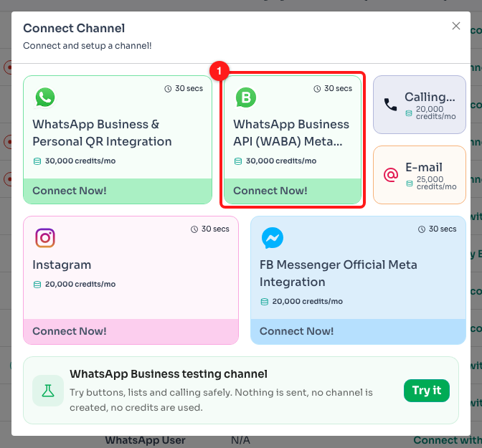Connect Now on FB Messenger card
The width and height of the screenshot is (482, 448).
tap(358, 331)
